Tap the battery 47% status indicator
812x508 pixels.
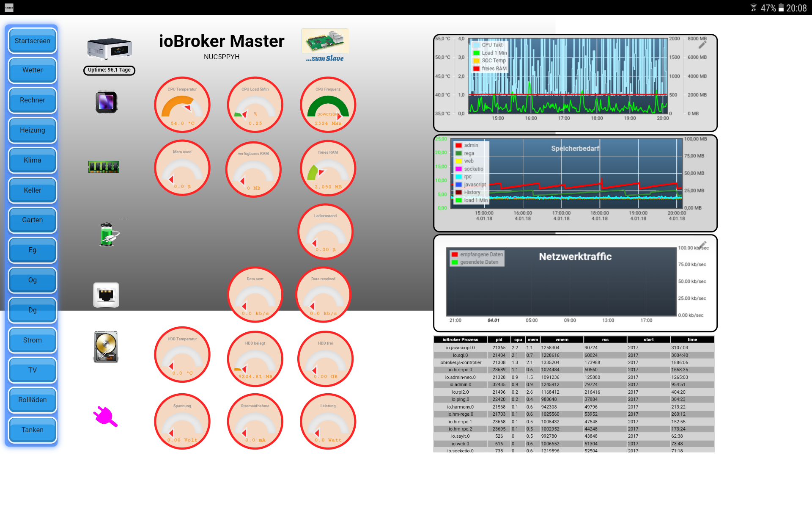pos(772,8)
